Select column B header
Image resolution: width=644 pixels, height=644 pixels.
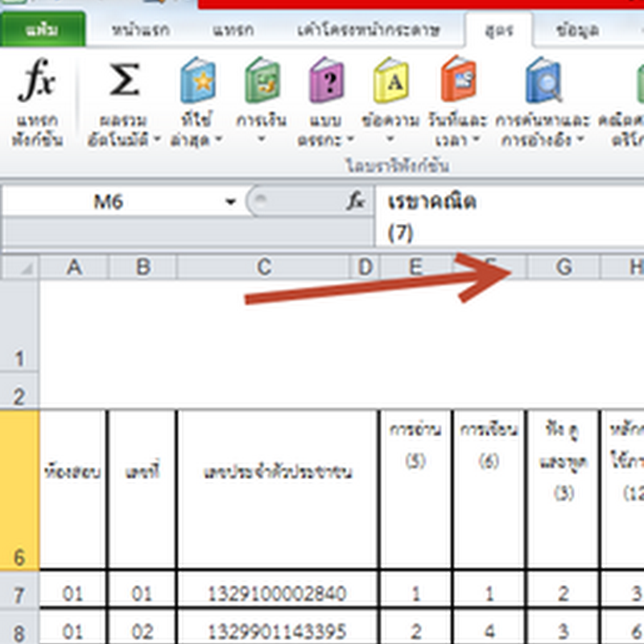[x=142, y=267]
